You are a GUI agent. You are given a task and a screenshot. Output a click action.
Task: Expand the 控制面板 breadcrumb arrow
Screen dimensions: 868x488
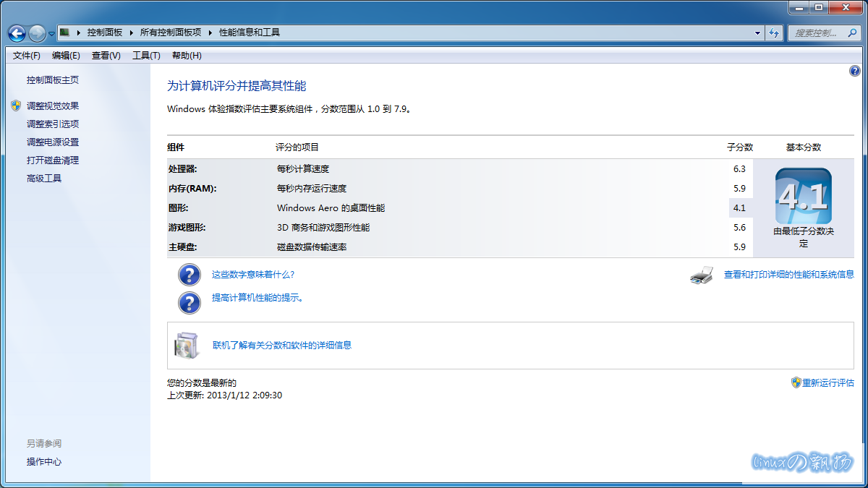[x=131, y=33]
